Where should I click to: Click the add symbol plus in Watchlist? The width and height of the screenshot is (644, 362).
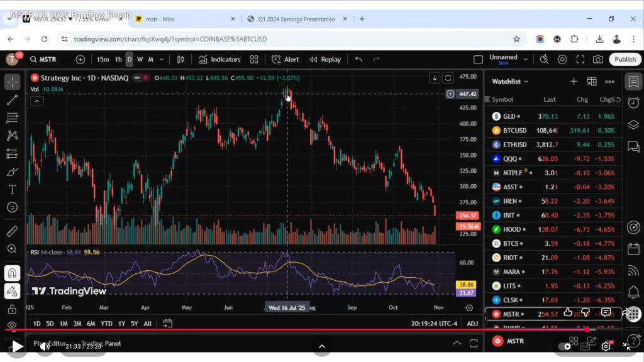tap(574, 81)
